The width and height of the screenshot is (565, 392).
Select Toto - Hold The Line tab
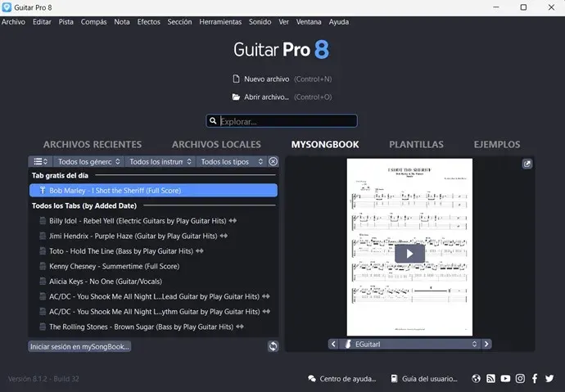coord(153,251)
